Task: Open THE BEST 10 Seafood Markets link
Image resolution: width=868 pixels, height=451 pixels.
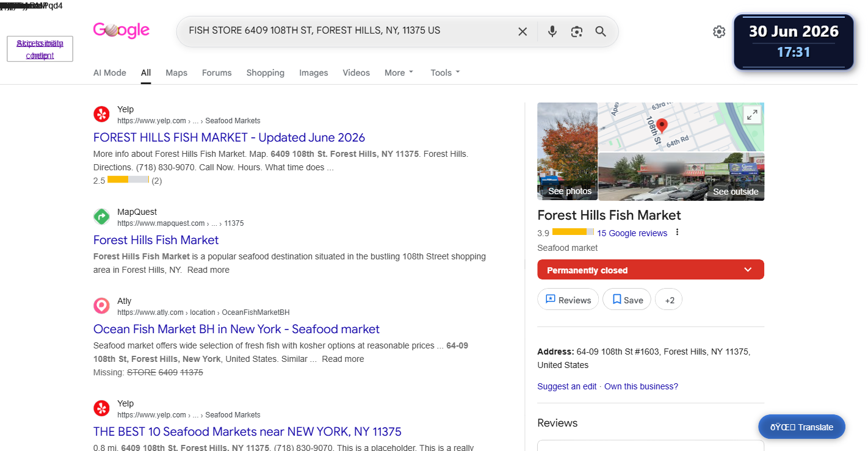Action: point(247,431)
